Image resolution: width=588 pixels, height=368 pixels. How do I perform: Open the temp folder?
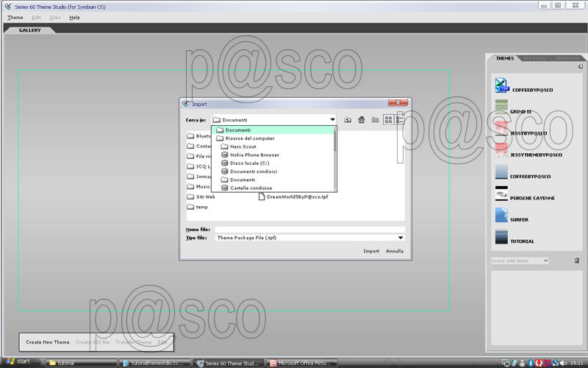pos(197,207)
